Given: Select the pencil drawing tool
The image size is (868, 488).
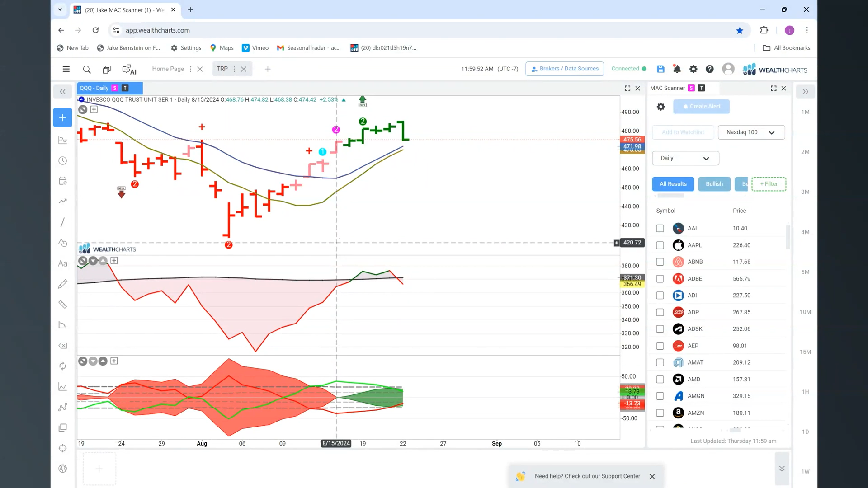Looking at the screenshot, I should (62, 284).
